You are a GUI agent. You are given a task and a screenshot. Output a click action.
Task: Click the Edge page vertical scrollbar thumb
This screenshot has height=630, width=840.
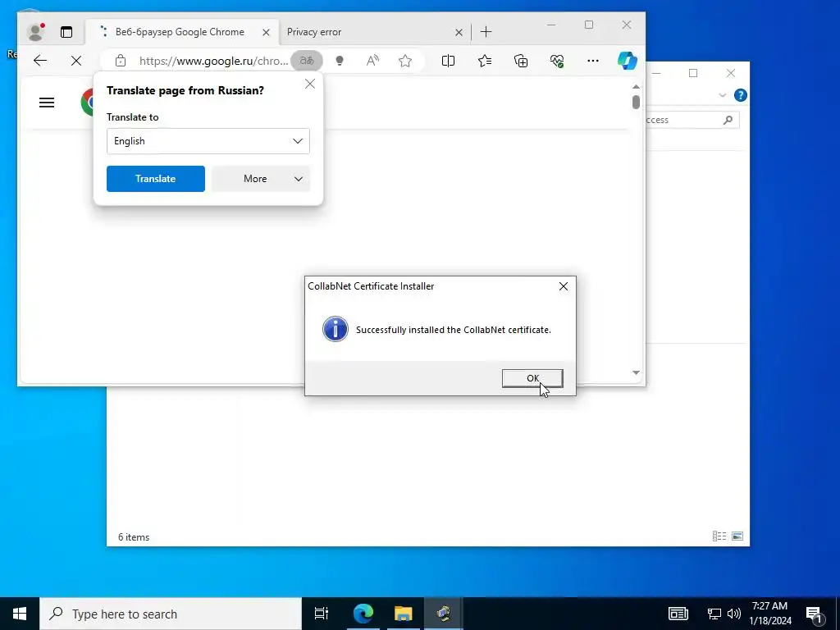(x=636, y=102)
